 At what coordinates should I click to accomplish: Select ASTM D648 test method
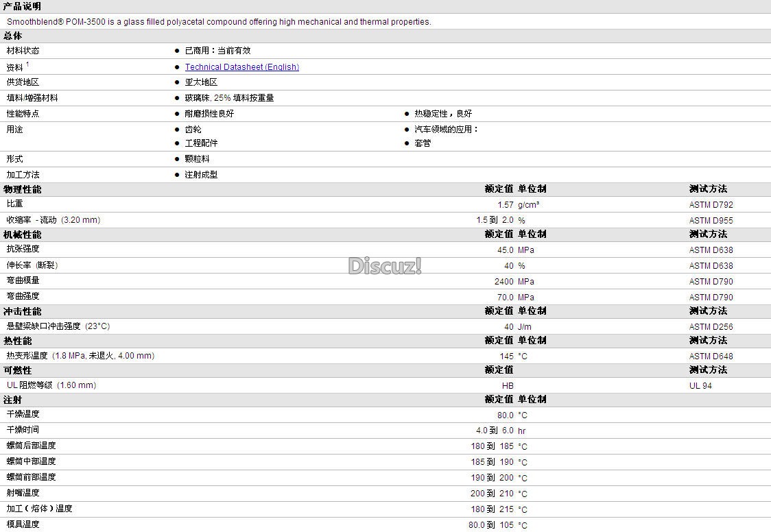click(x=711, y=356)
